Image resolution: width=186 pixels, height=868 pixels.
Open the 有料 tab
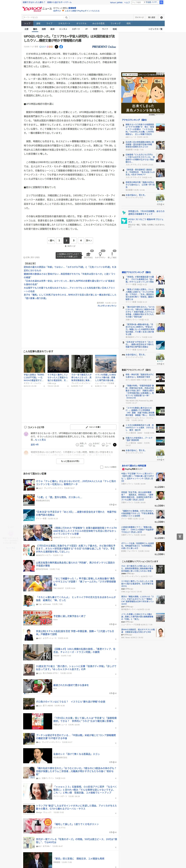pyautogui.click(x=129, y=24)
